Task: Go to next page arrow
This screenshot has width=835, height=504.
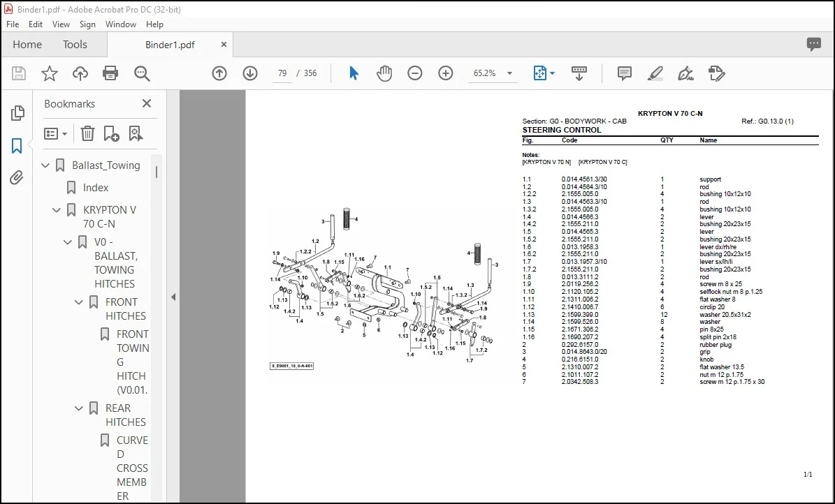Action: coord(250,73)
